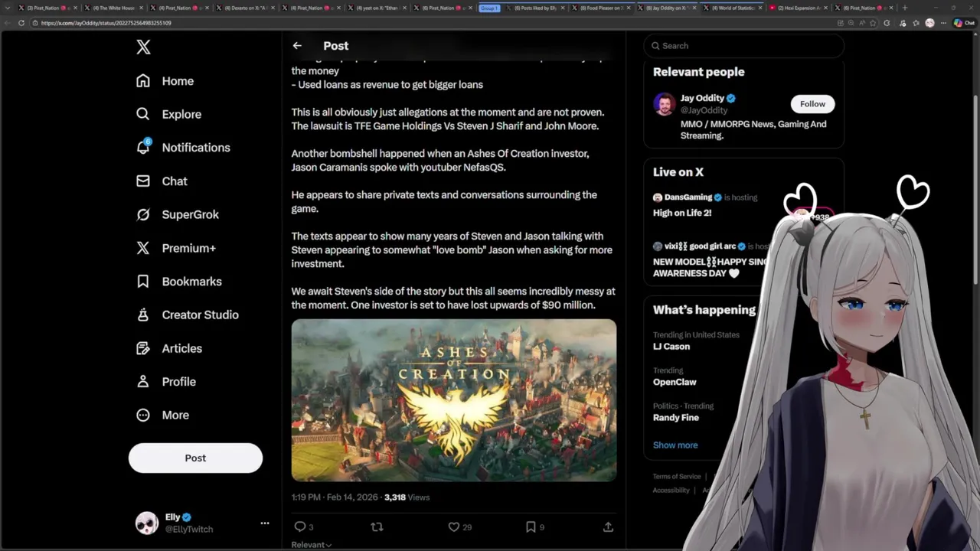
Task: Open Bookmarks in the sidebar
Action: click(x=178, y=282)
